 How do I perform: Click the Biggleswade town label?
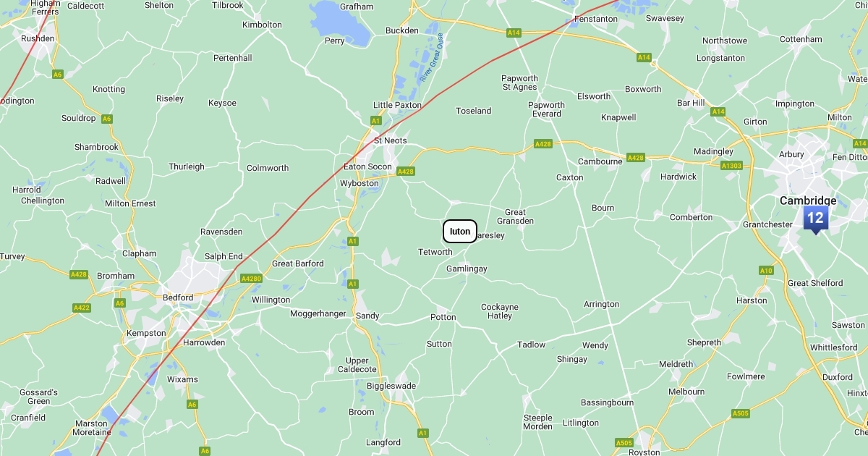[x=391, y=386]
